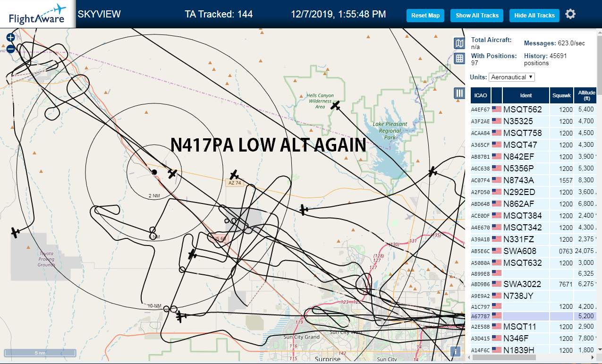Screen dimensions: 602x364
Task: Sort table by Squawk column
Action: click(561, 95)
